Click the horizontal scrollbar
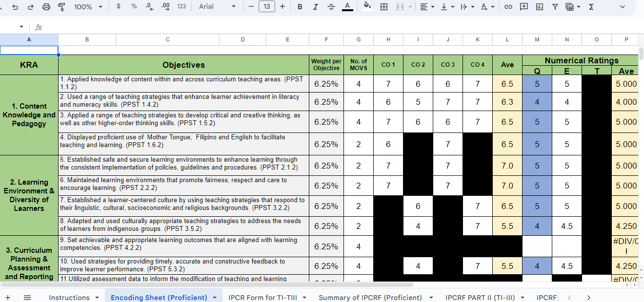The width and height of the screenshot is (644, 302). pyautogui.click(x=207, y=284)
